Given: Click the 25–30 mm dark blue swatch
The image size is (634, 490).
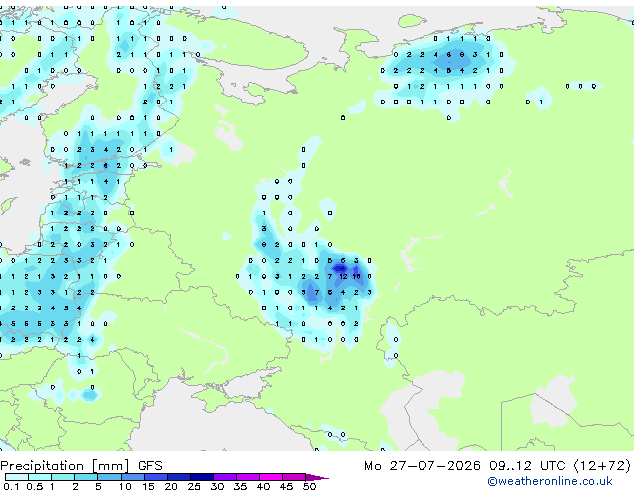Looking at the screenshot, I should click(x=202, y=477).
